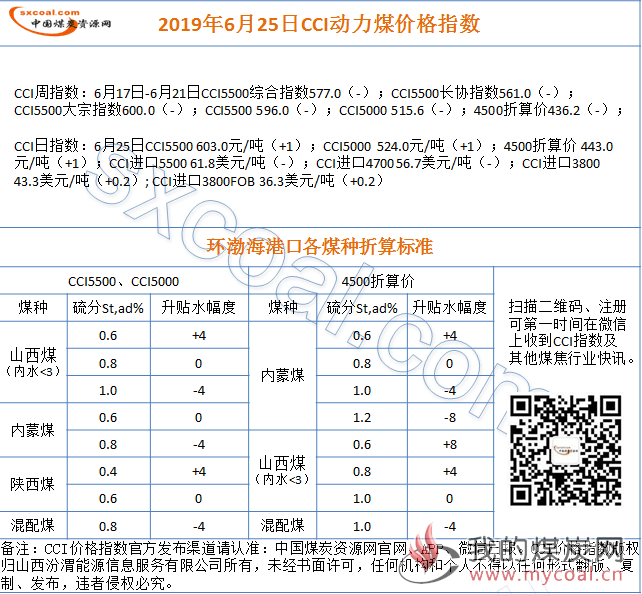Click 煤种 header under CCI5500、CCI5000
642x594 pixels.
tap(33, 307)
